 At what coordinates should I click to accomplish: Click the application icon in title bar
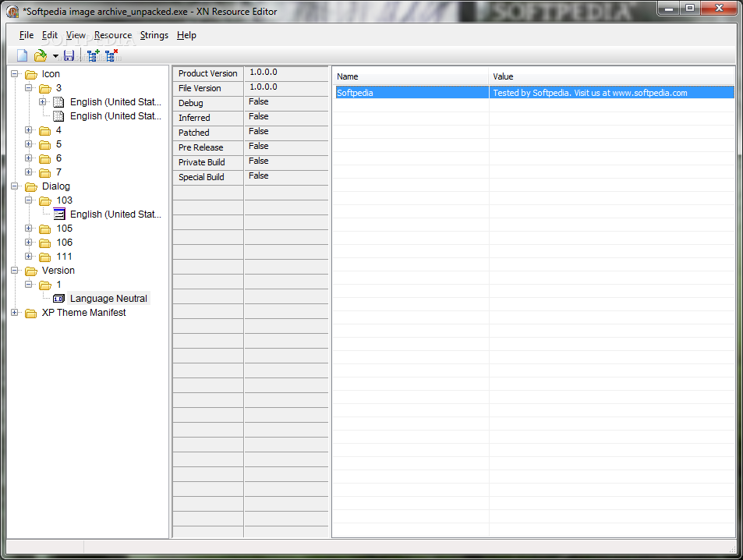click(x=12, y=12)
